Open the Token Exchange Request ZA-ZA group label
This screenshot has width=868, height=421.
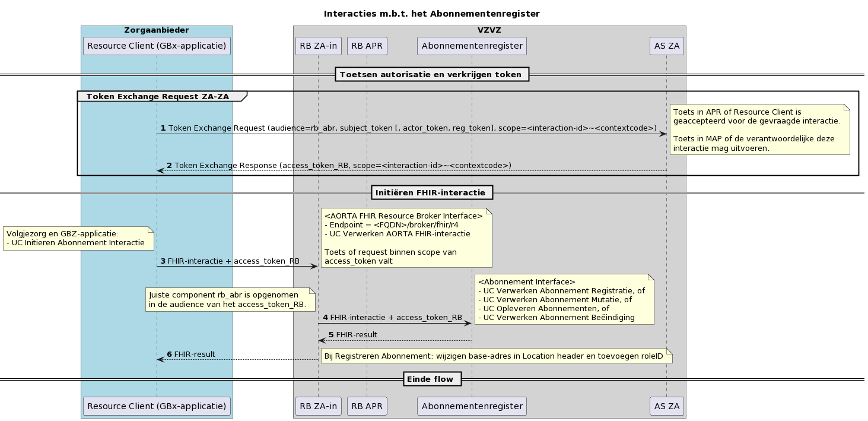click(157, 96)
